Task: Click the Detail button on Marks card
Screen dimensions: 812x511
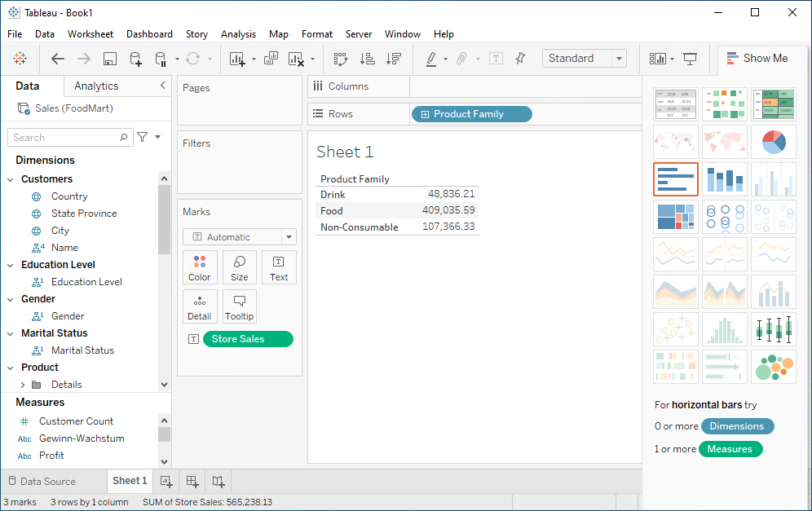Action: click(200, 306)
